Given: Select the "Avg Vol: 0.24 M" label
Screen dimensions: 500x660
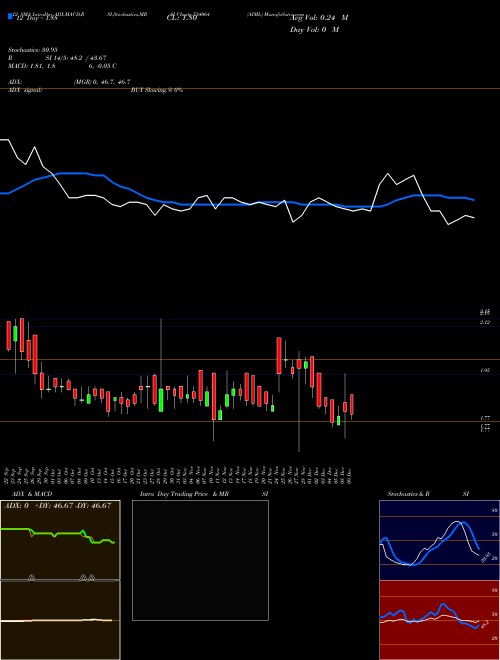Looking at the screenshot, I should coord(319,18).
